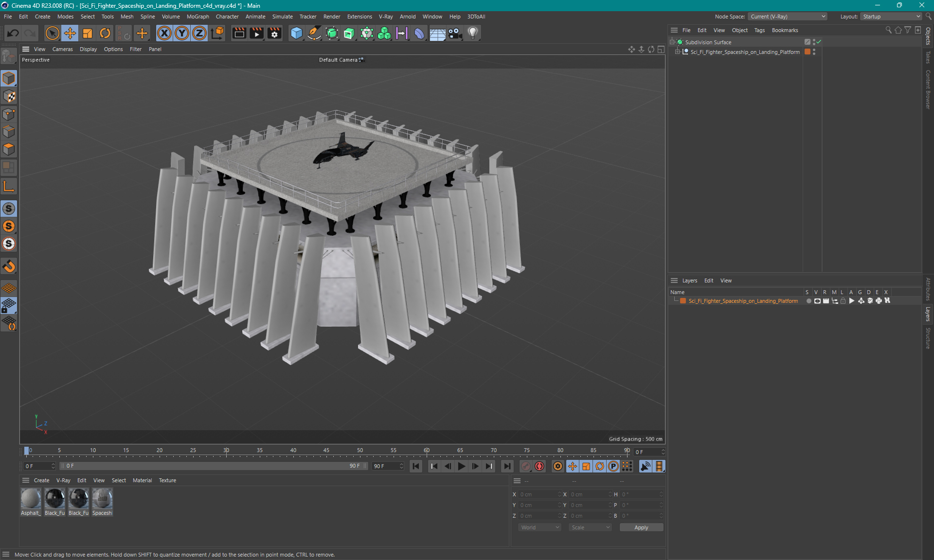Image resolution: width=934 pixels, height=560 pixels.
Task: Add Subdivision Surface generator icon
Action: coord(332,33)
